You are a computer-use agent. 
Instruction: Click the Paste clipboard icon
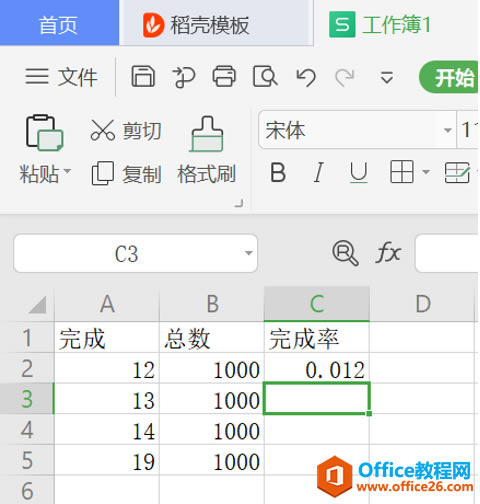pyautogui.click(x=44, y=133)
